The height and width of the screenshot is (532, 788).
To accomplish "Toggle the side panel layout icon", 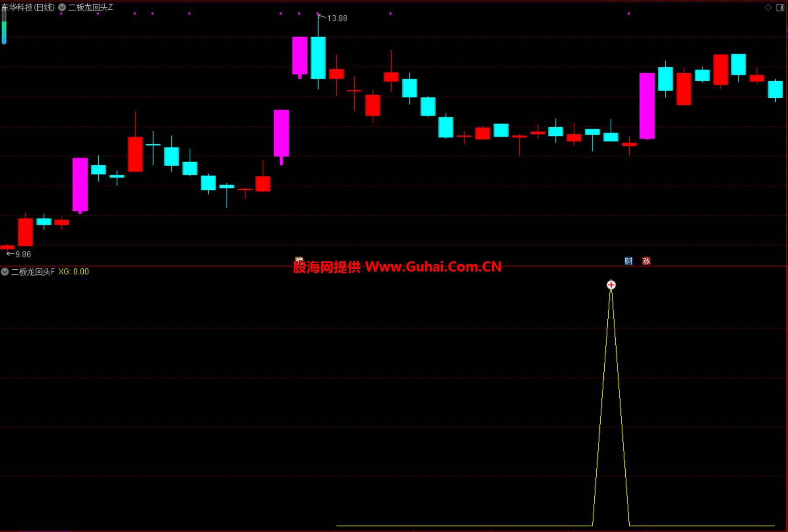I will [x=780, y=7].
